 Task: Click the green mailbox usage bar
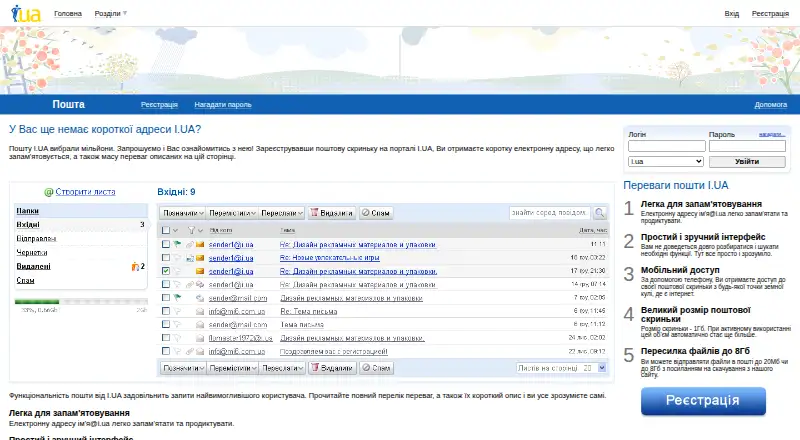(37, 302)
